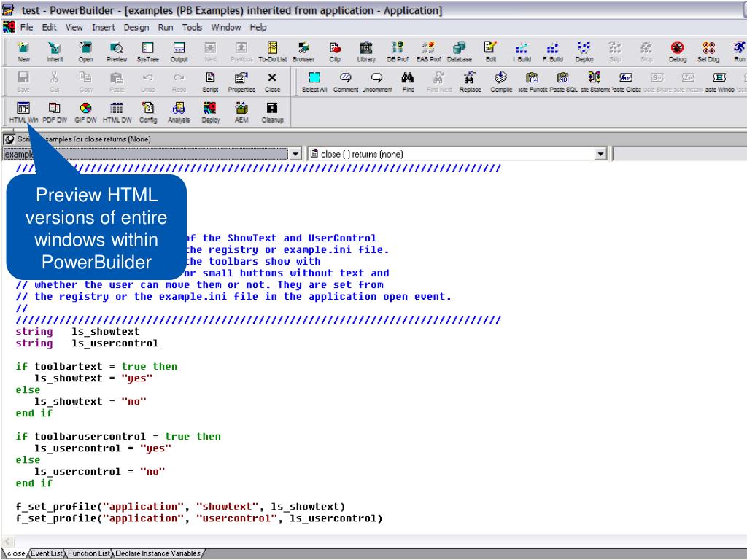Click the PDF DW icon

pos(55,112)
